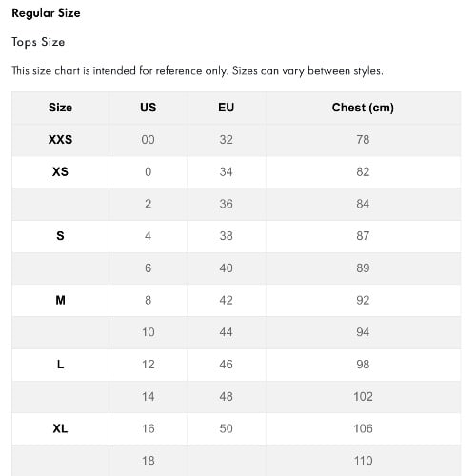Click EU size 36 cell
The width and height of the screenshot is (476, 476).
[227, 204]
